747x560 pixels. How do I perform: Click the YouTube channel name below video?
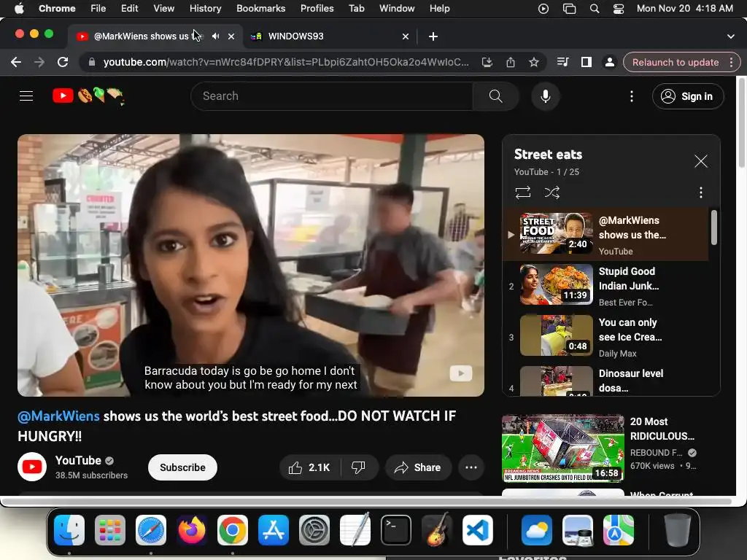(78, 461)
